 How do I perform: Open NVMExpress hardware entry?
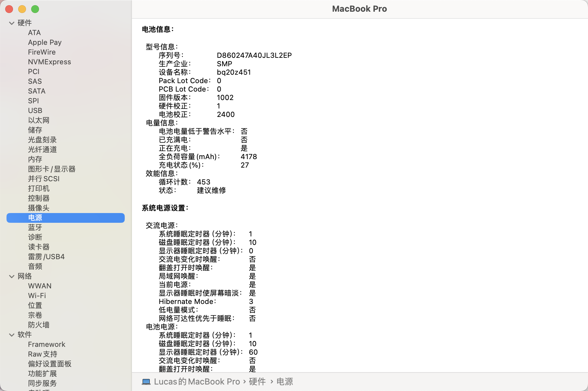(49, 62)
